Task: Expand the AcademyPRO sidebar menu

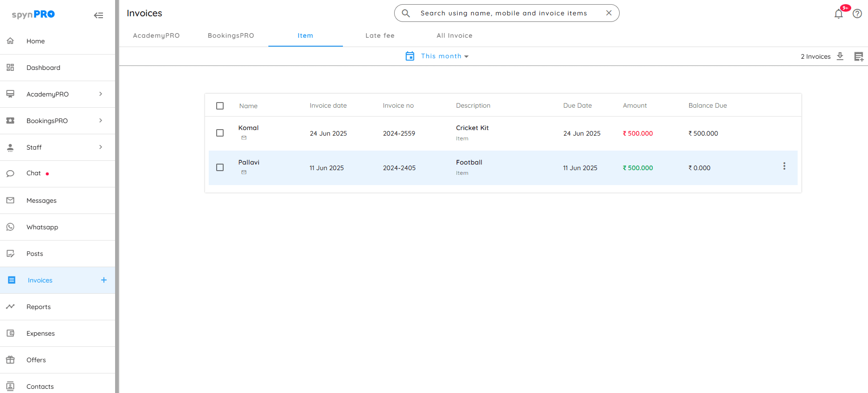Action: coord(101,94)
